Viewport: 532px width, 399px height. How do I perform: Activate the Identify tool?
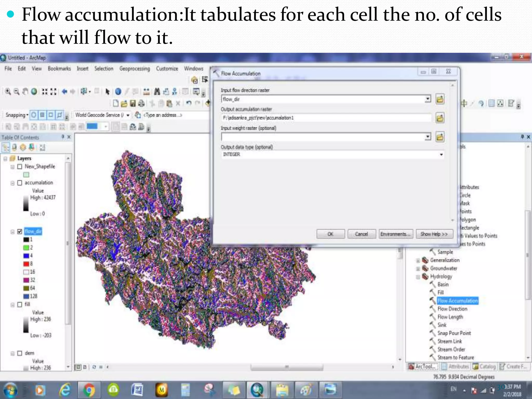[x=118, y=91]
